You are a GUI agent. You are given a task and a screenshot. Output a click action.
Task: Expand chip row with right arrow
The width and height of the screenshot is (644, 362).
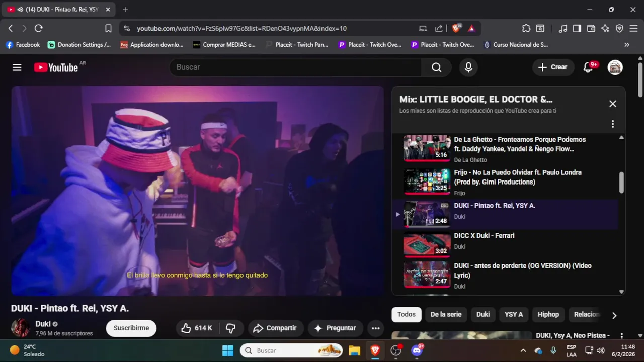click(x=614, y=315)
